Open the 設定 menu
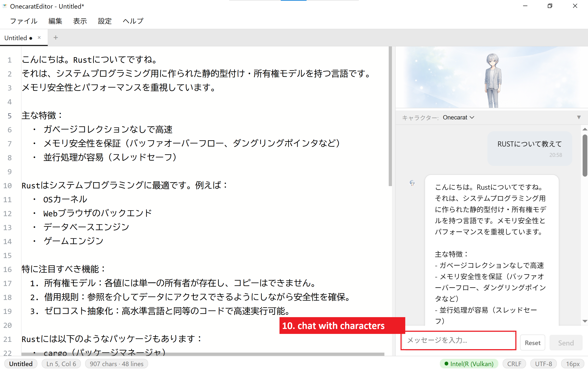 tap(104, 21)
